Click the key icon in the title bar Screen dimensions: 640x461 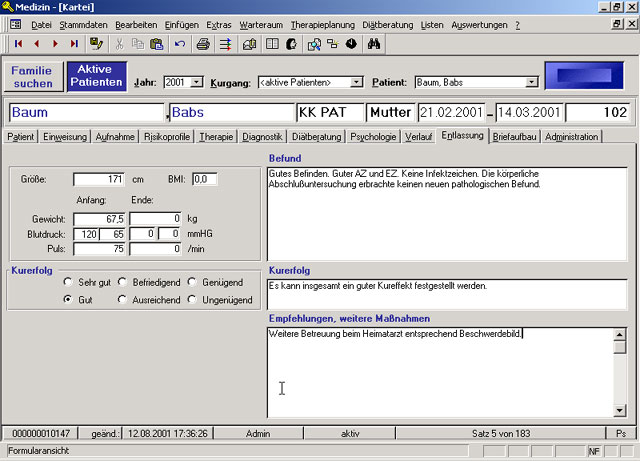point(7,7)
